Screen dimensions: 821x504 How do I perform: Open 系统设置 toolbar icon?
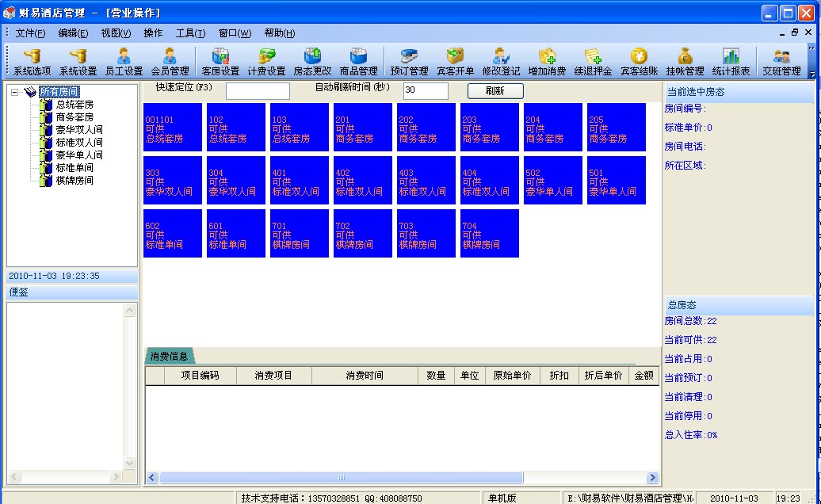pos(78,62)
